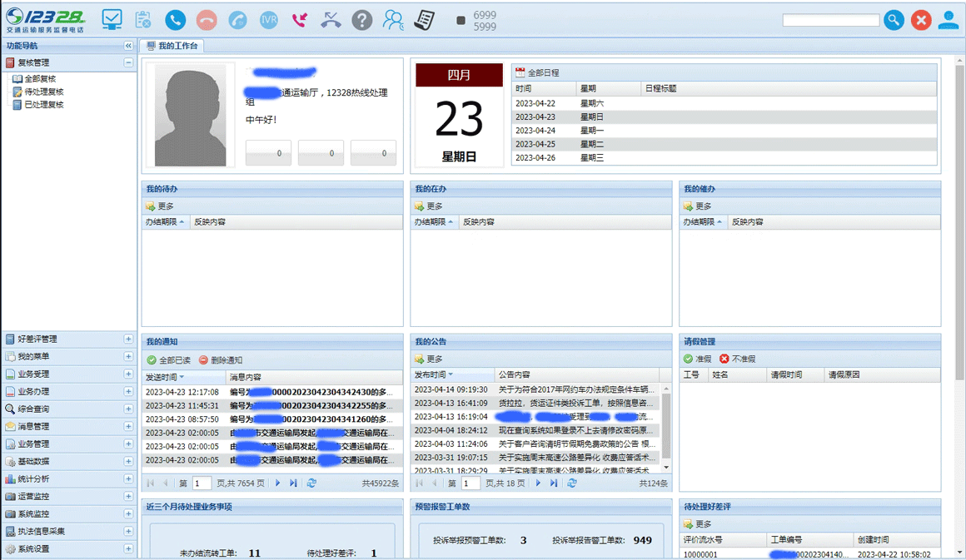Open the IVR icon in the toolbar
This screenshot has width=966, height=560.
[268, 19]
